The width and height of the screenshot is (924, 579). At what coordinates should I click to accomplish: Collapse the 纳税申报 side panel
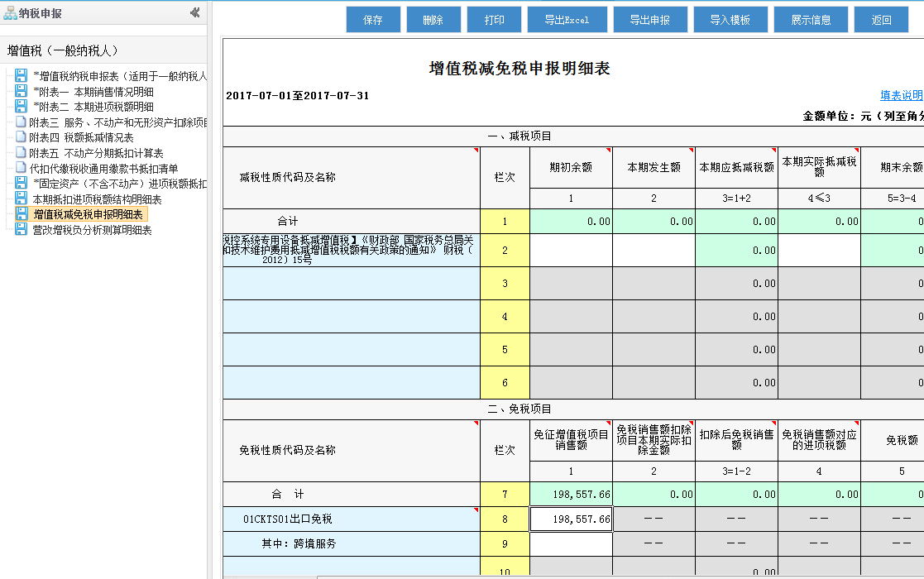pyautogui.click(x=194, y=13)
